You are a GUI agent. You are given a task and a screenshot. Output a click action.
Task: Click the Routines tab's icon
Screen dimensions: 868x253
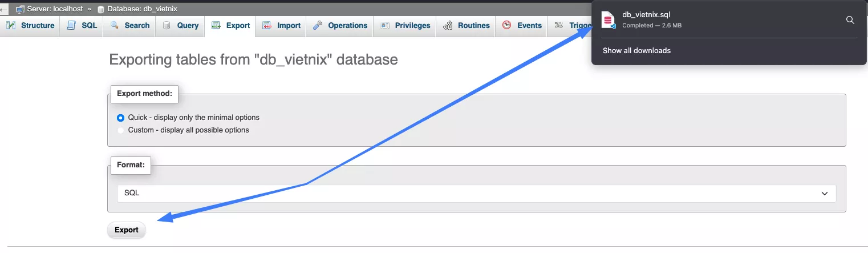point(448,26)
